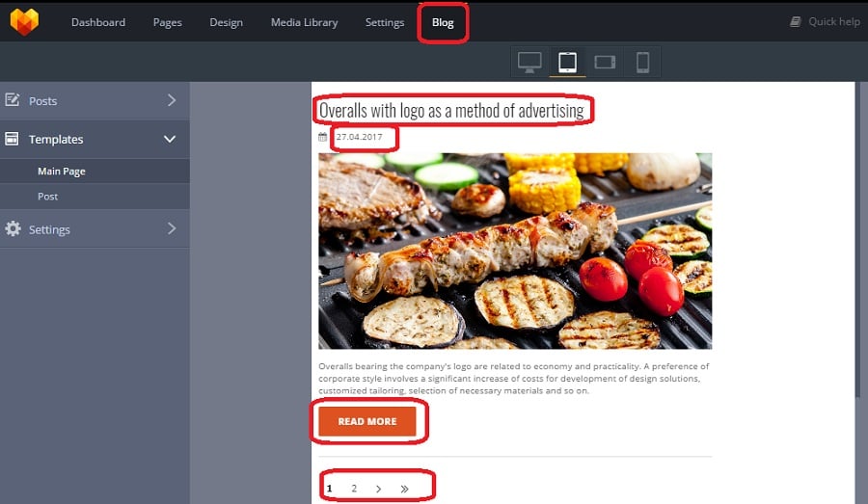868x504 pixels.
Task: Open the post title about overalls advertising
Action: click(x=451, y=111)
